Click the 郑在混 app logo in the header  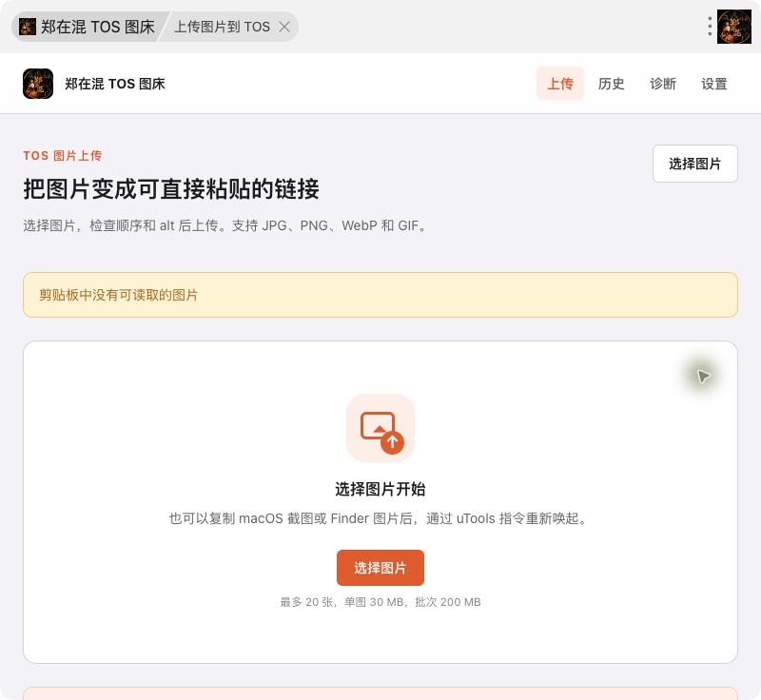pyautogui.click(x=38, y=84)
